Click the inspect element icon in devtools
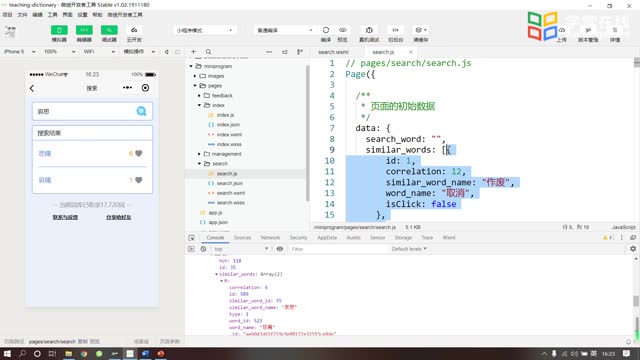The height and width of the screenshot is (360, 640). coord(191,238)
